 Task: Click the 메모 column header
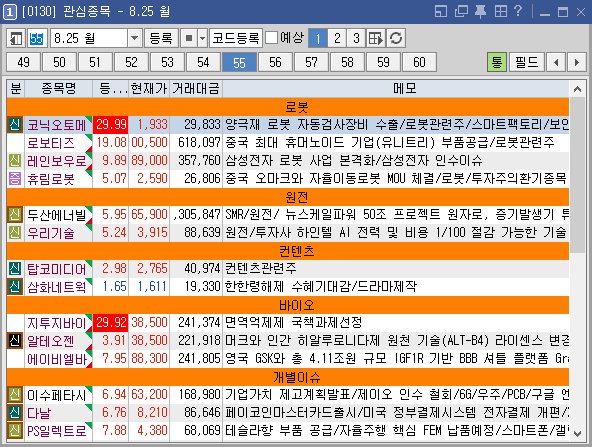tap(396, 89)
